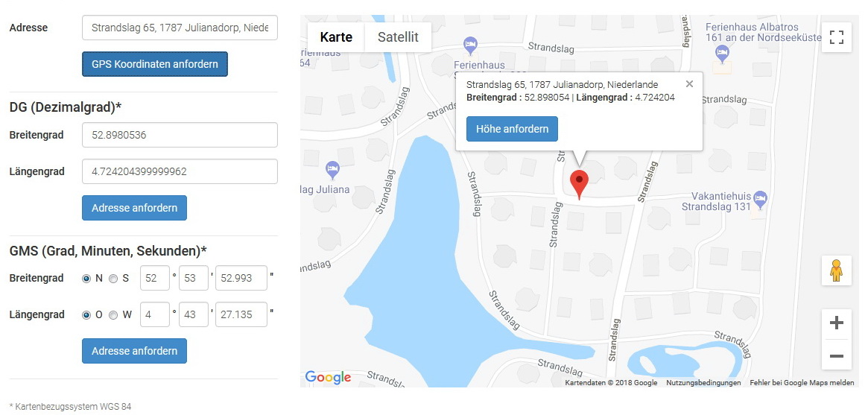
Task: Click the Höhe anfordern button
Action: point(512,129)
